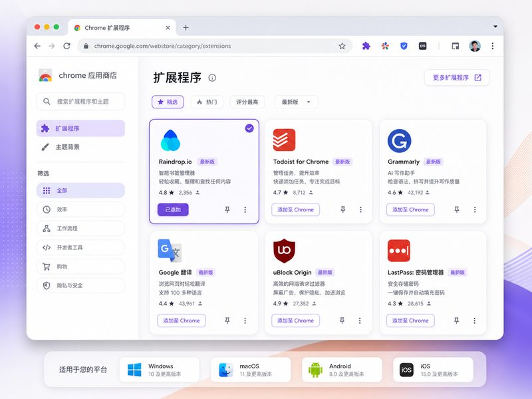Click the Chrome web store logo

(45, 75)
